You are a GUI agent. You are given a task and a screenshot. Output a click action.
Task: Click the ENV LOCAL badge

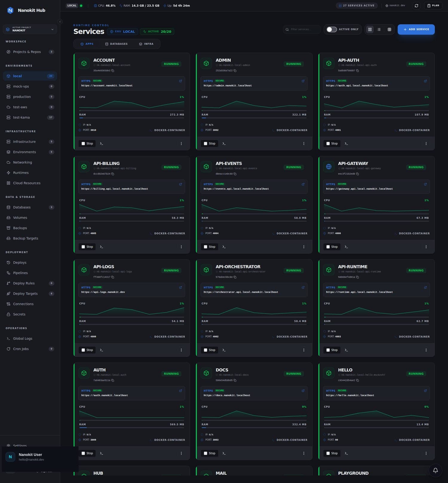tap(123, 32)
